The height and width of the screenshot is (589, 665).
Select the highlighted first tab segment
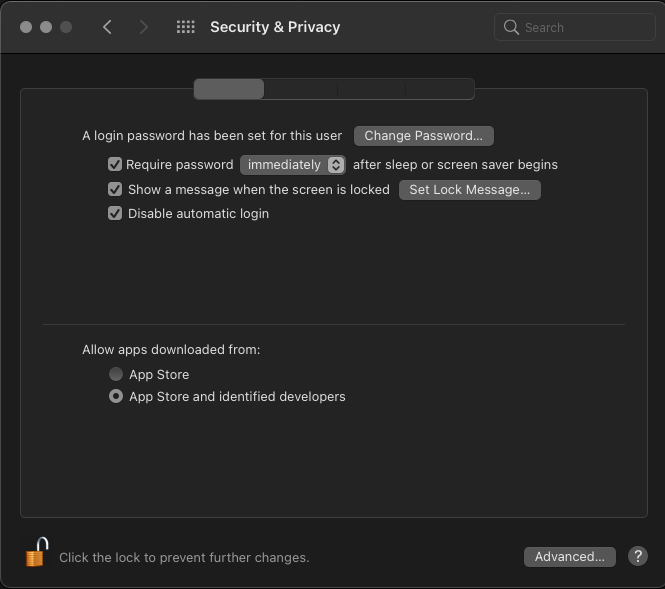[229, 89]
